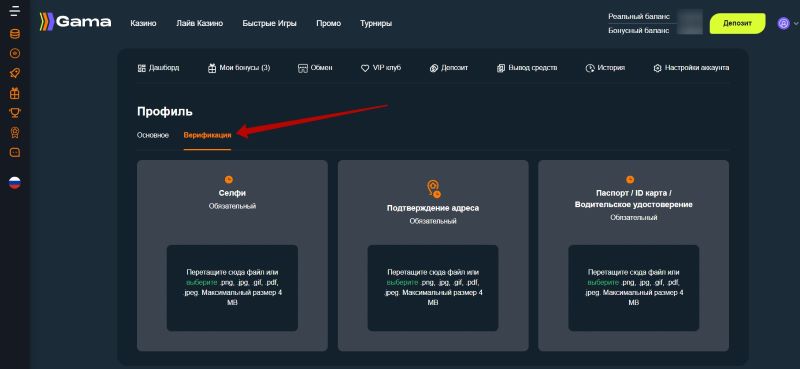Click Обязательный under the Селфи title
Screen dimensions: 800x369
pos(232,206)
